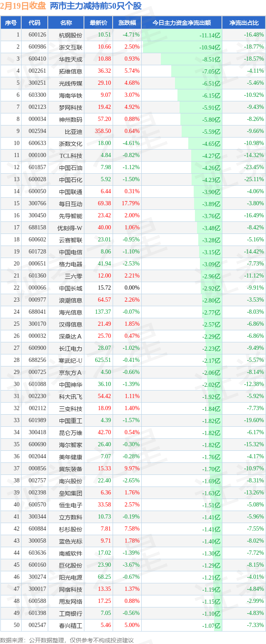Viewport: 266px width, 644px height.
Task: Select the stock name 海尔智家
Action: pyautogui.click(x=71, y=445)
